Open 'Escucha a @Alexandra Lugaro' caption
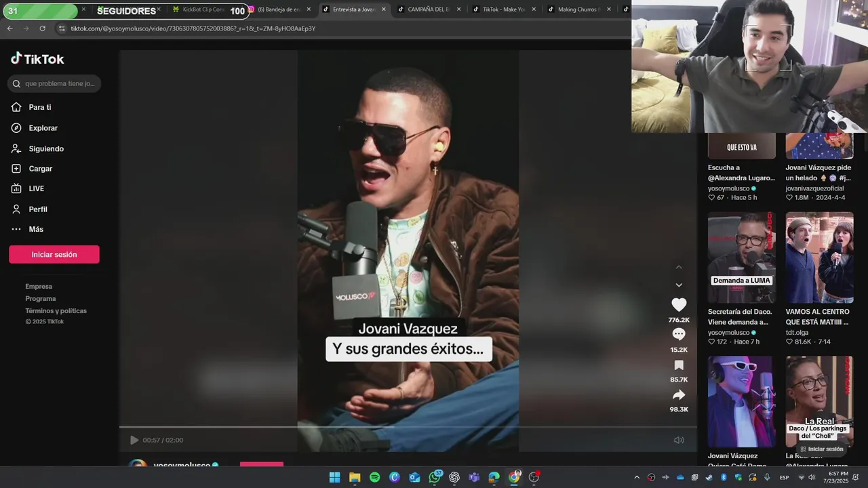The height and width of the screenshot is (488, 868). (x=741, y=173)
